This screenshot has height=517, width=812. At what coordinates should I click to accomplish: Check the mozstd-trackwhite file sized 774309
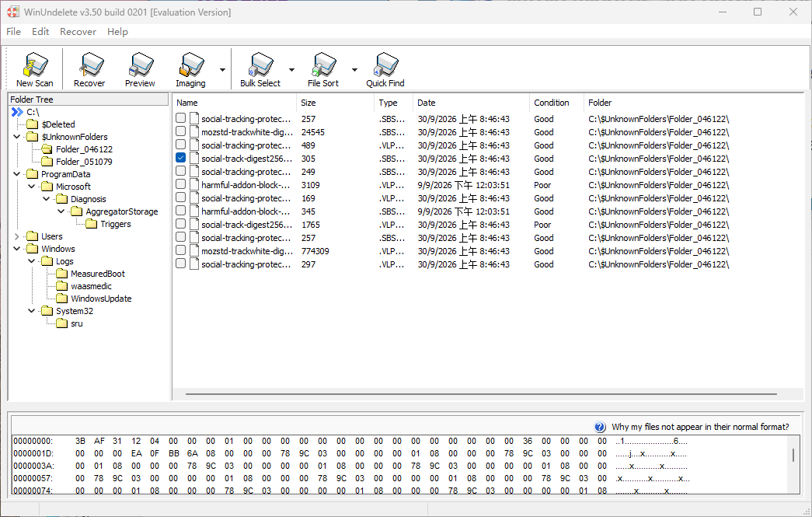click(181, 250)
